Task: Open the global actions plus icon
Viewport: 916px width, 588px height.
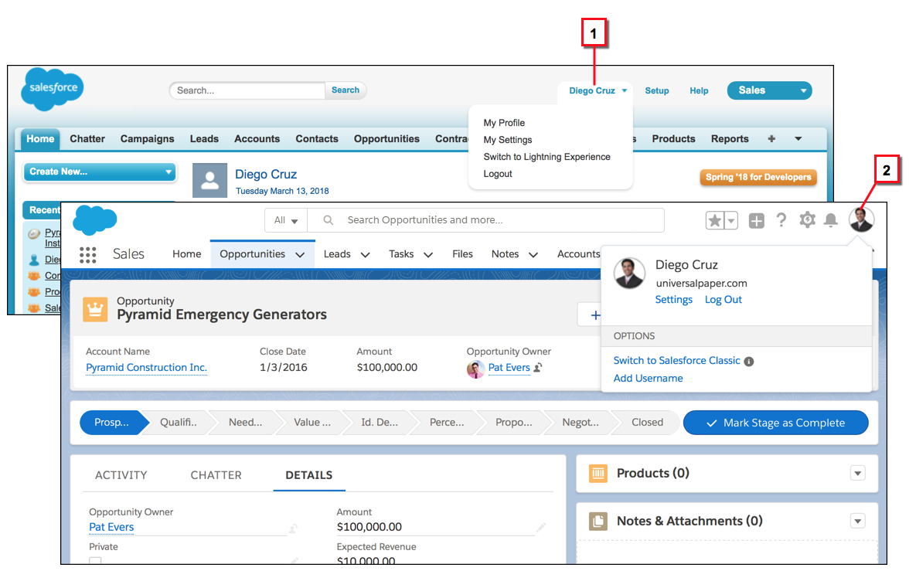Action: pyautogui.click(x=756, y=219)
